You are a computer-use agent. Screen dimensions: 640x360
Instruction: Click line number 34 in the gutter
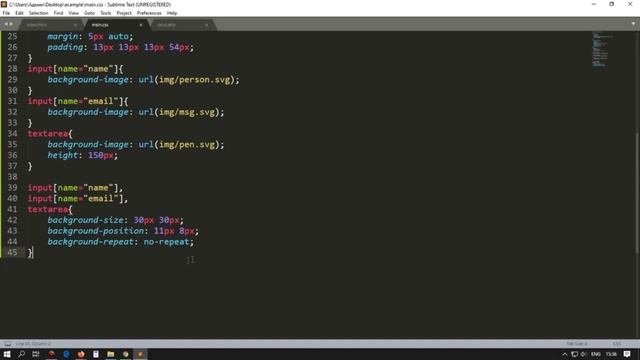click(x=12, y=133)
